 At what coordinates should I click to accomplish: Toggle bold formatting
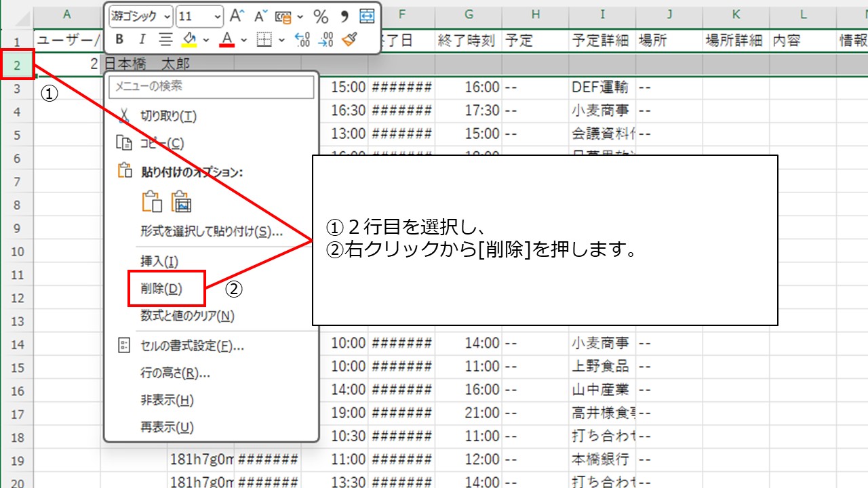click(x=120, y=40)
